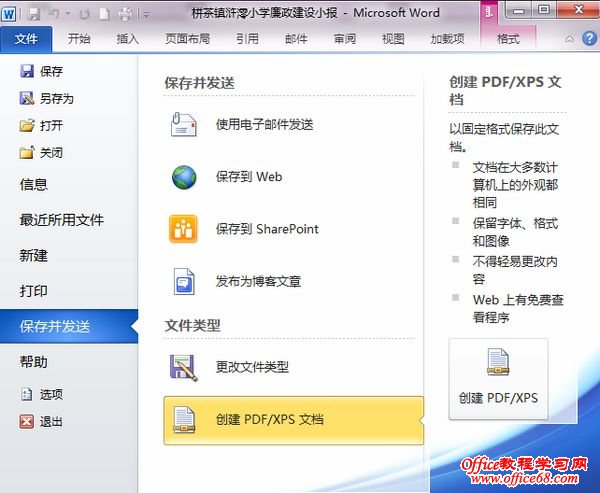Choose 另存为 in the backstage menu
The width and height of the screenshot is (600, 493).
point(57,98)
